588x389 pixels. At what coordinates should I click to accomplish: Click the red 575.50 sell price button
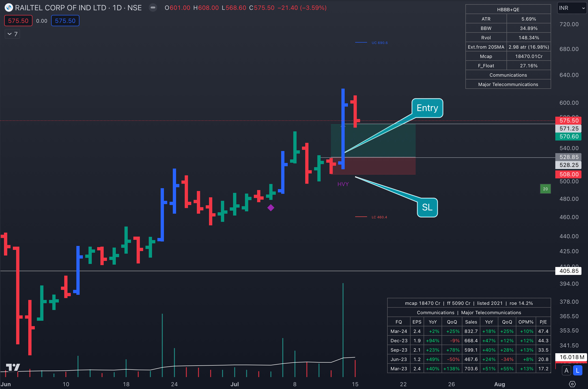[x=18, y=21]
